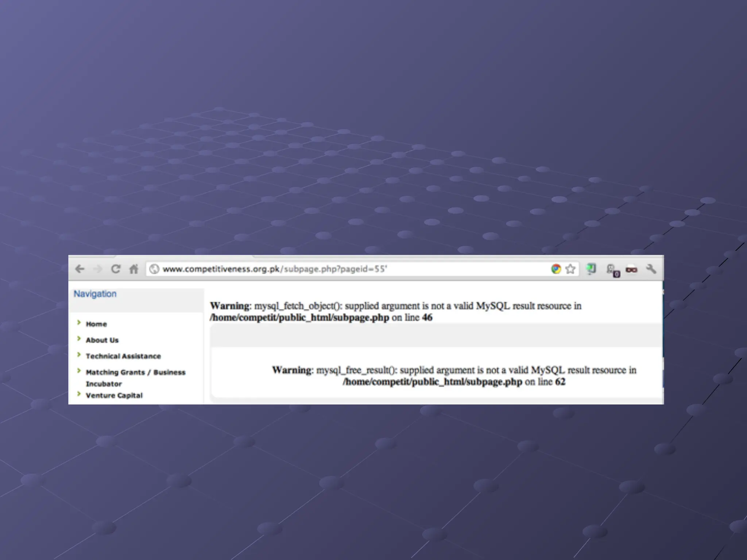747x560 pixels.
Task: Open the Venture Capital link
Action: (x=114, y=396)
